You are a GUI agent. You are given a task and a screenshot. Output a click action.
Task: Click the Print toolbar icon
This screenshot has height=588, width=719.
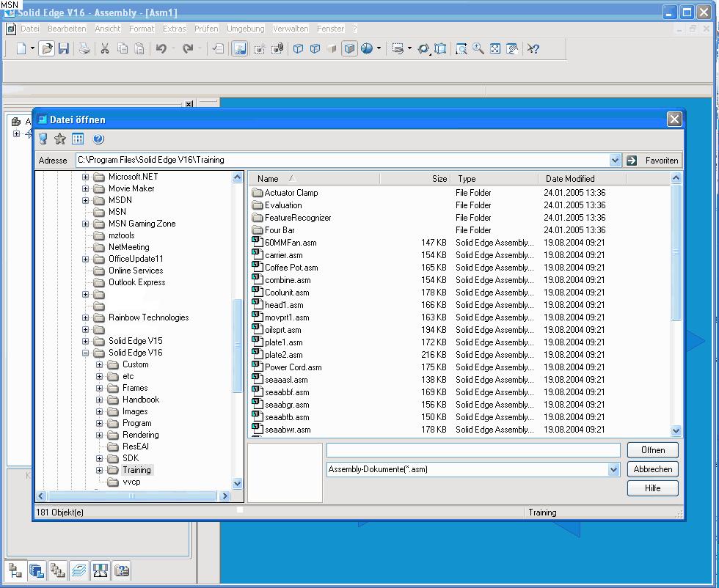click(x=84, y=48)
